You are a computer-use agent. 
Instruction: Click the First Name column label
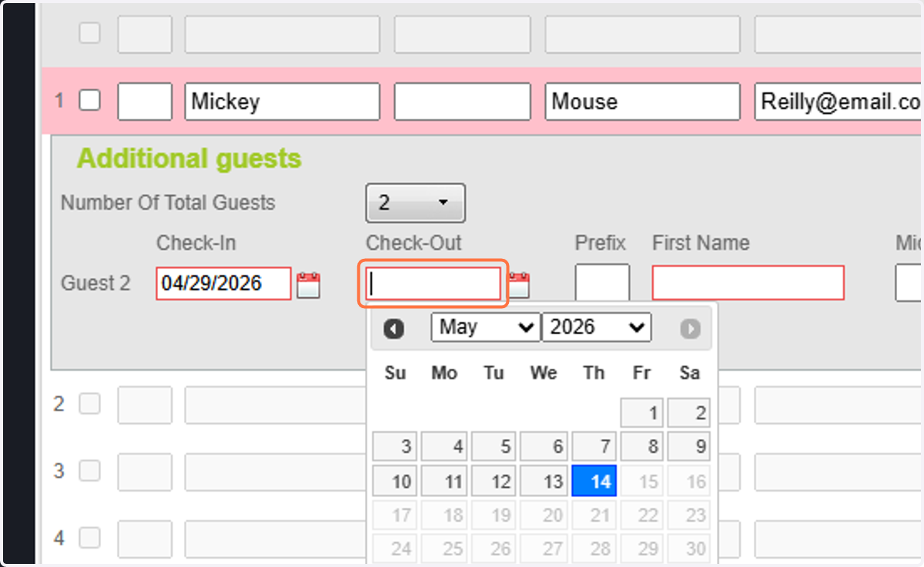pos(701,243)
